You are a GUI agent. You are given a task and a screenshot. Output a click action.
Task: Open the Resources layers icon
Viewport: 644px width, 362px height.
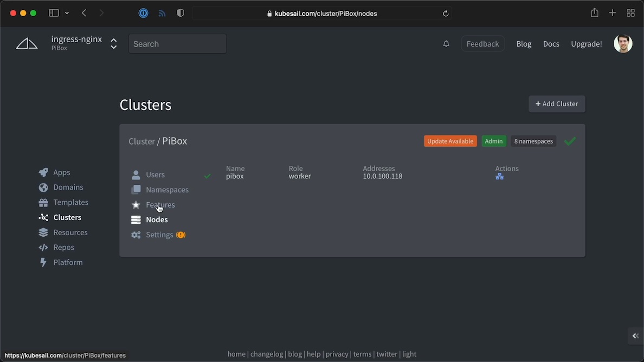pyautogui.click(x=43, y=232)
